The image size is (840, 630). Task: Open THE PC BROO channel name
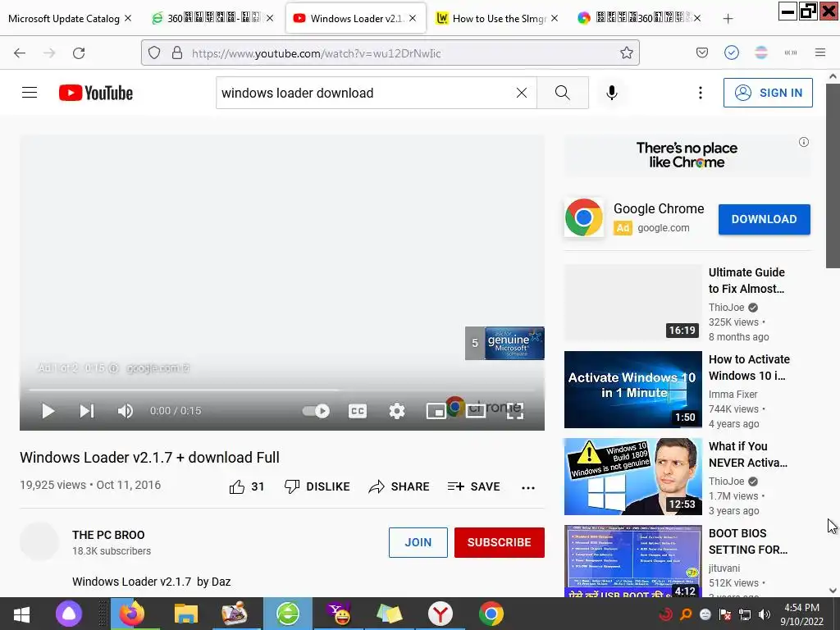[x=108, y=535]
